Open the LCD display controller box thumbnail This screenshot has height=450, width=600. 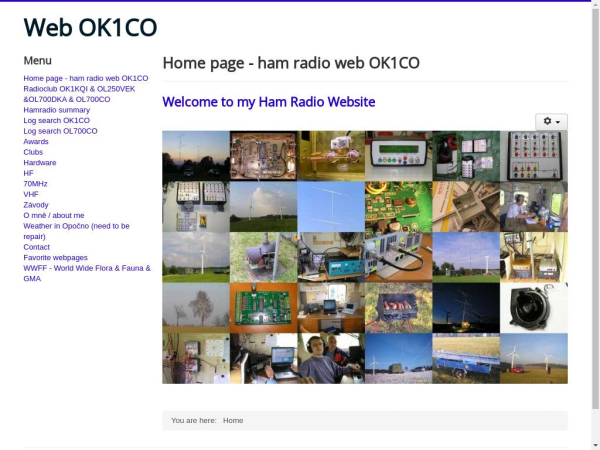(x=399, y=156)
